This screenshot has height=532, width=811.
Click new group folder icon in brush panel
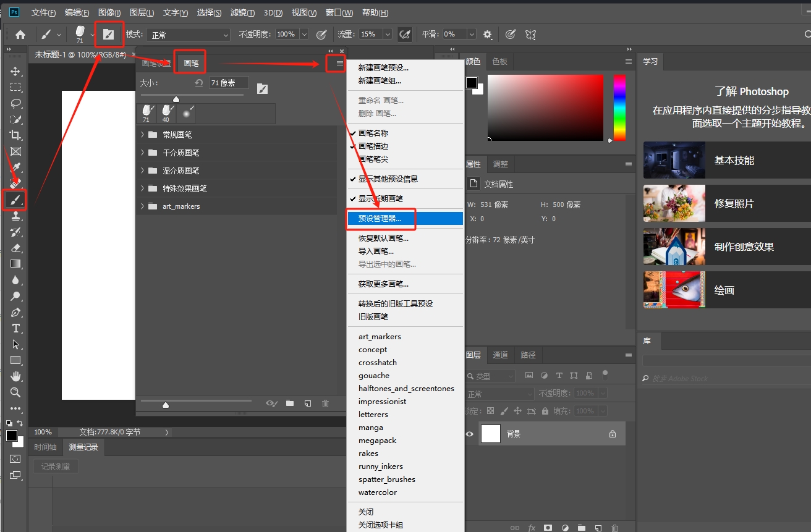tap(290, 403)
